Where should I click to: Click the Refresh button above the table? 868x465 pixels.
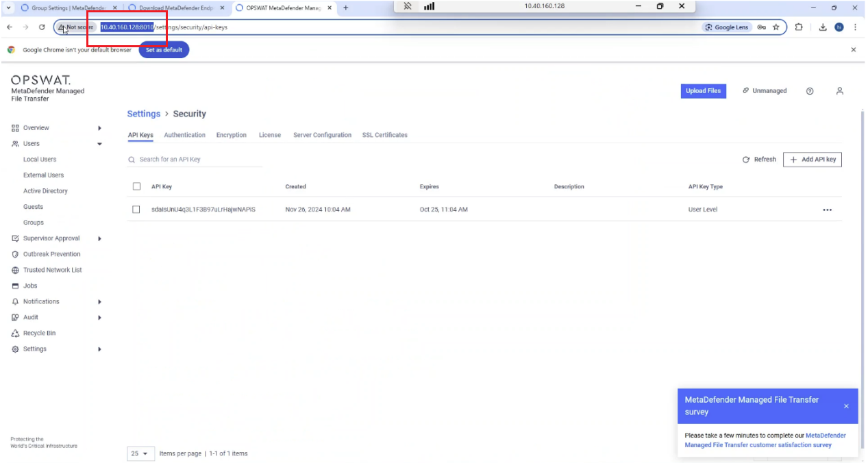(x=759, y=160)
